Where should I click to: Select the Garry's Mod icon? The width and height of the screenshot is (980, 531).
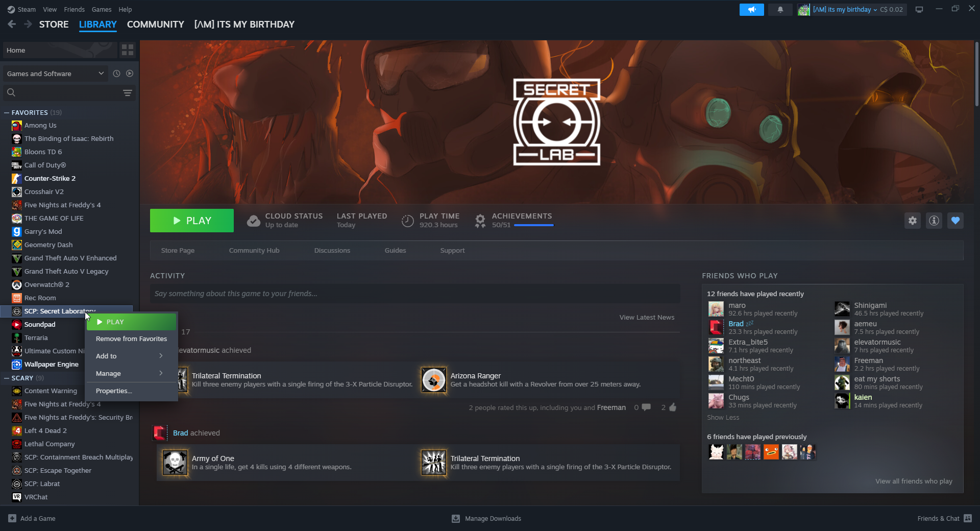coord(17,232)
